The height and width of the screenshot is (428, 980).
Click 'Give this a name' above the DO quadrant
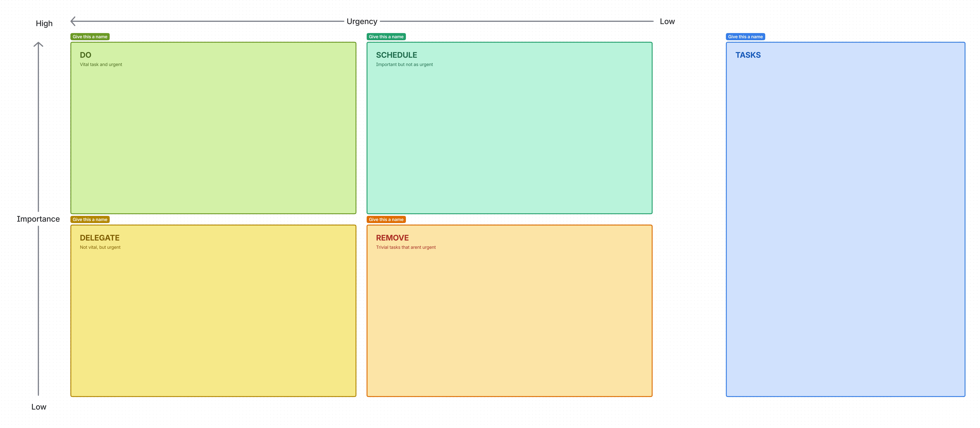click(x=90, y=37)
